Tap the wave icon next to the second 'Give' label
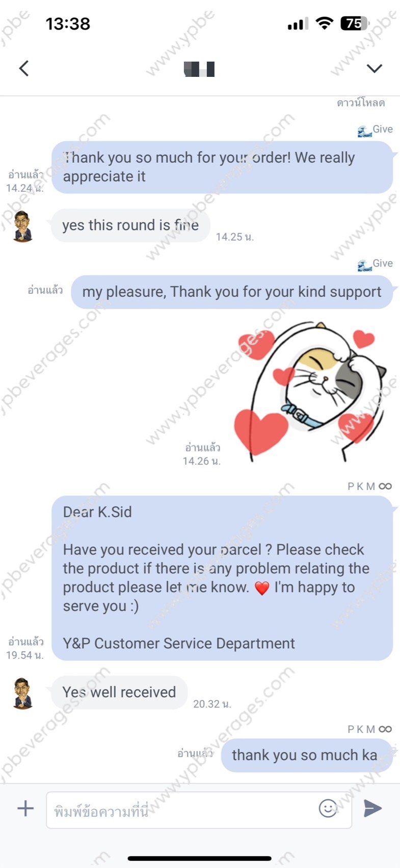This screenshot has height=868, width=400. (364, 265)
